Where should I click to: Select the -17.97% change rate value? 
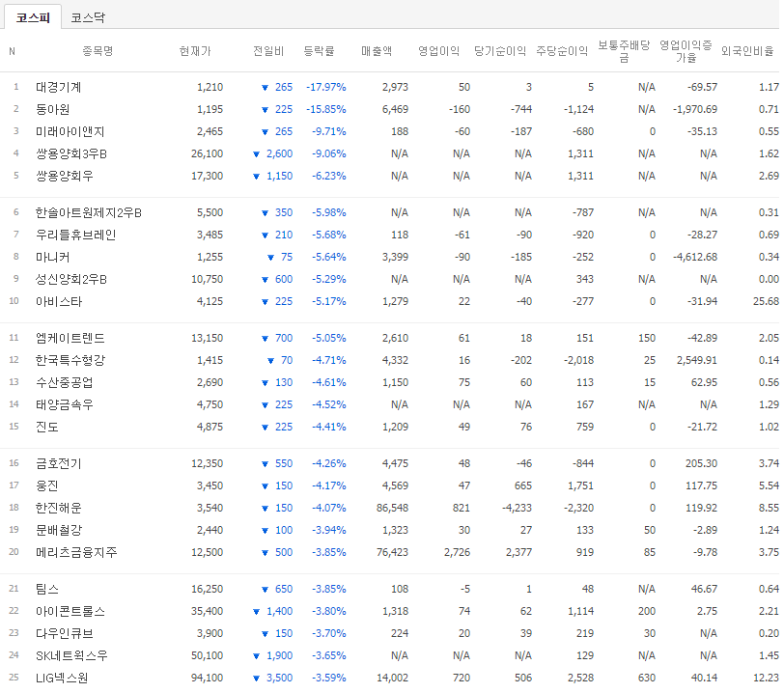326,87
